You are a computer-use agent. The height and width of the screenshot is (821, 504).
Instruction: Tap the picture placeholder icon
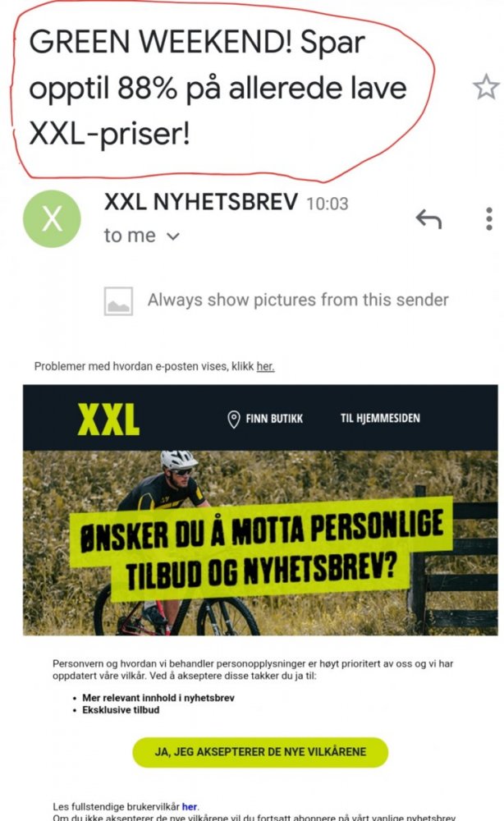[x=118, y=301]
